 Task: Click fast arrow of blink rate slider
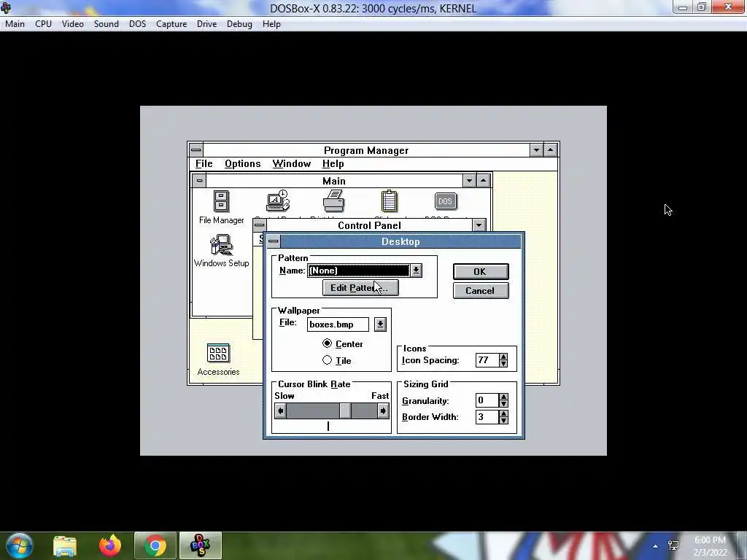click(x=383, y=411)
